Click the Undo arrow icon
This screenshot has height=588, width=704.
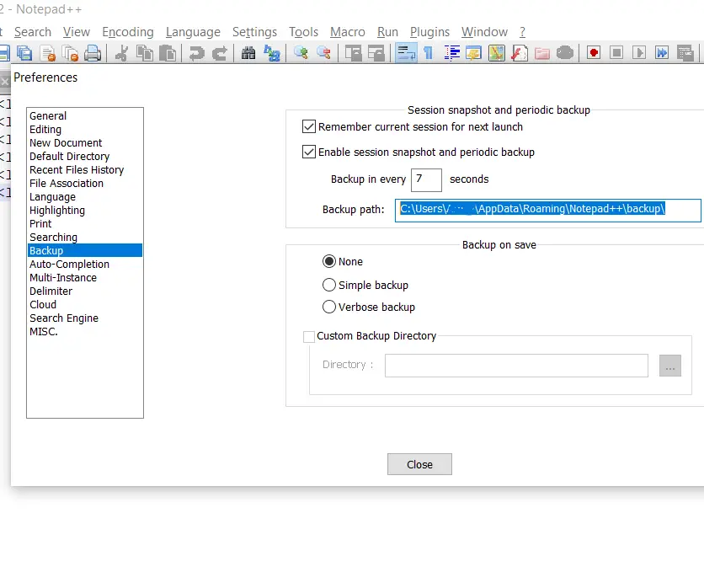[196, 53]
